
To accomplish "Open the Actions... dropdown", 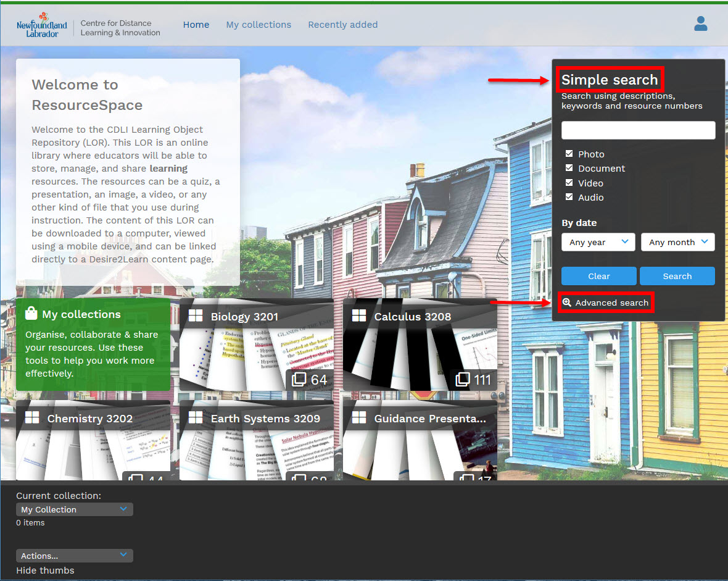I will click(x=74, y=556).
